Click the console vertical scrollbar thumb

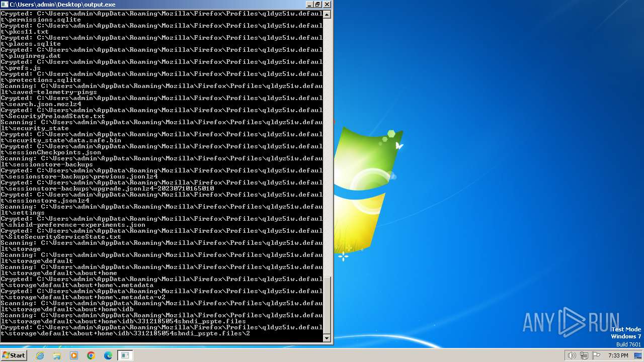pyautogui.click(x=327, y=305)
